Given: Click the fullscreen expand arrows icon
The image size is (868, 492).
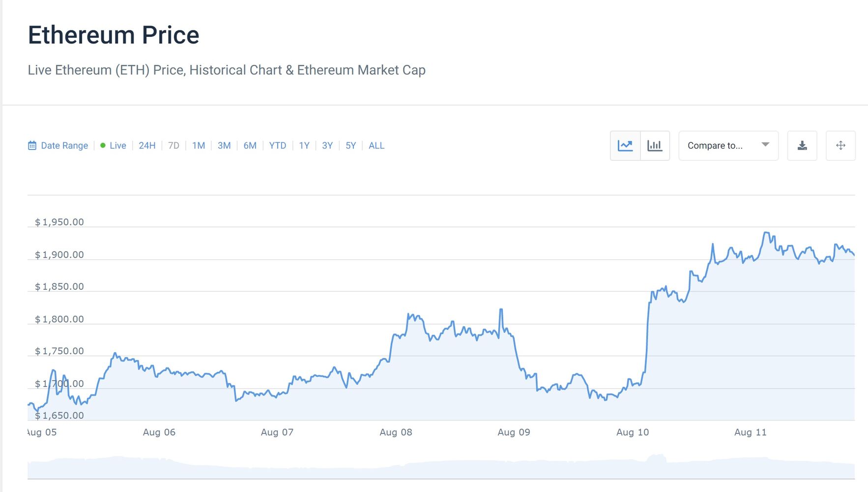Looking at the screenshot, I should coord(840,146).
